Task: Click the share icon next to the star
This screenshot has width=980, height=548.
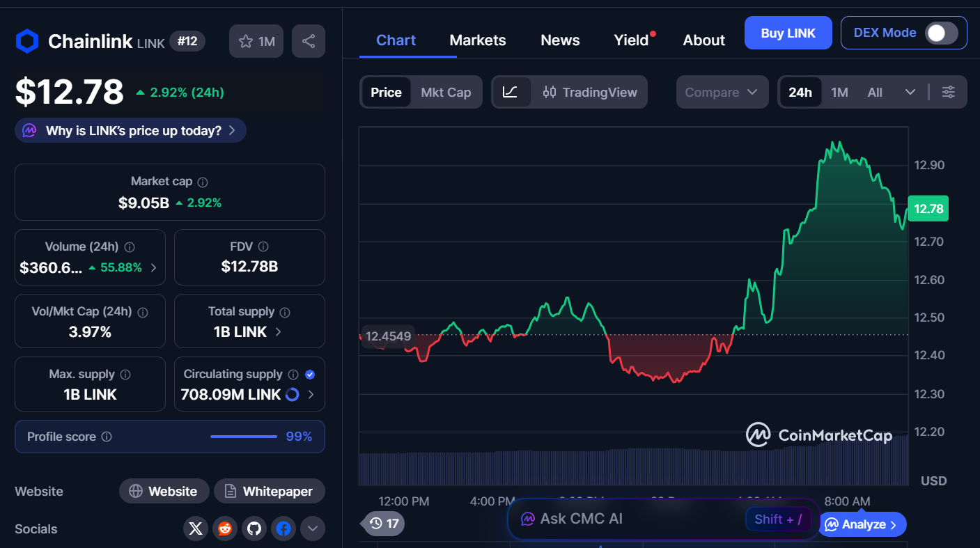Action: click(309, 41)
